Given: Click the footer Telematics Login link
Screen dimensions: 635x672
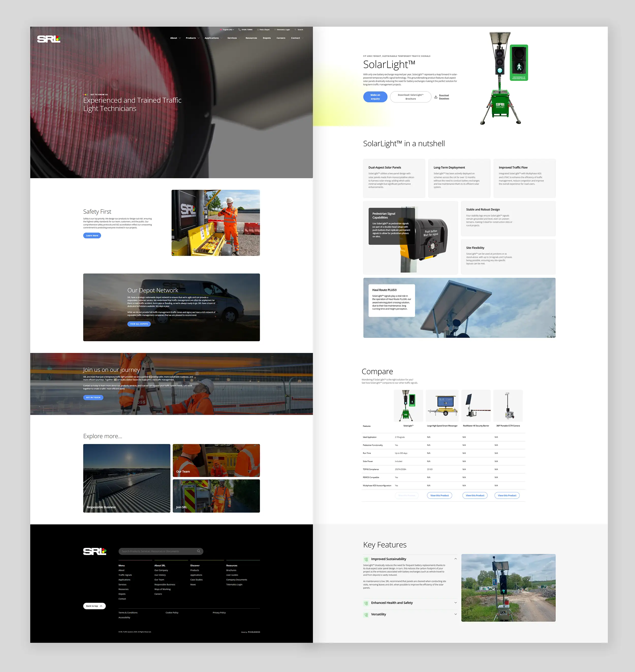Looking at the screenshot, I should click(234, 585).
